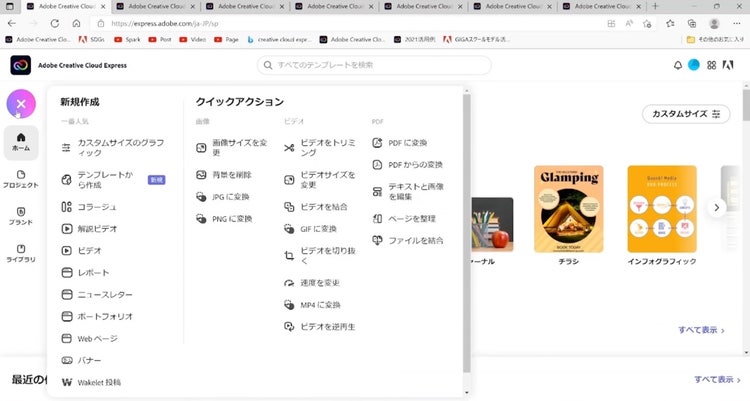Close the create menu with X button
The width and height of the screenshot is (750, 401).
tap(21, 103)
